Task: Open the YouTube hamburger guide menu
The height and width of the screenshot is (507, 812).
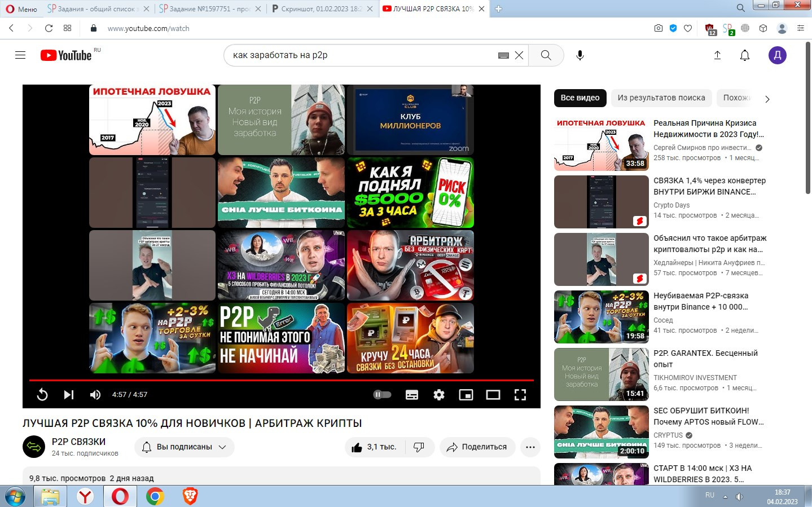Action: (20, 55)
